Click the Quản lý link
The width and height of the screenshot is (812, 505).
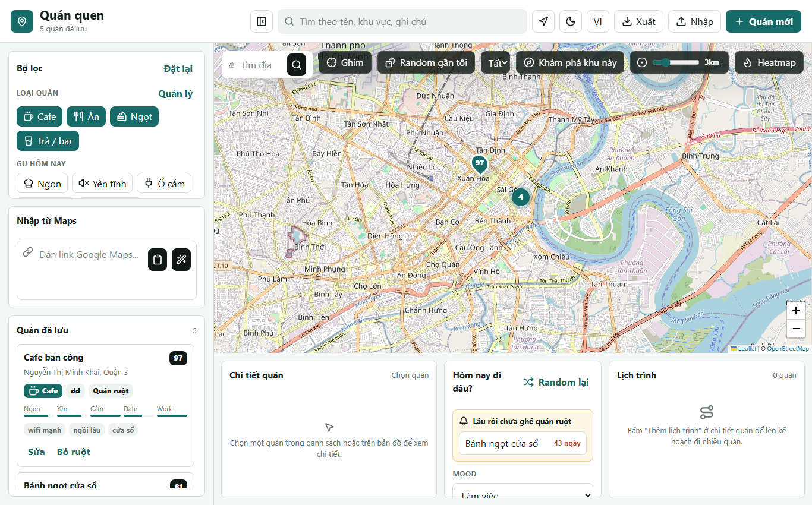tap(175, 93)
